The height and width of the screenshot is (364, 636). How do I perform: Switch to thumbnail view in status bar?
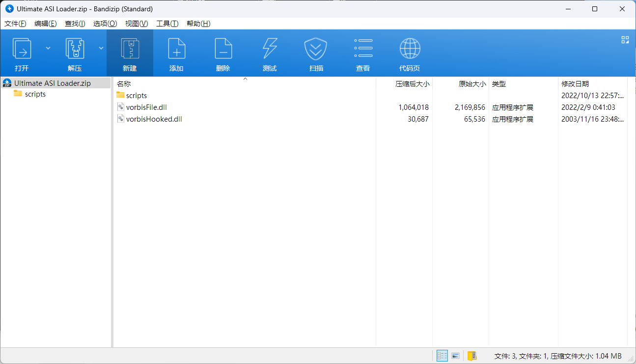click(455, 356)
